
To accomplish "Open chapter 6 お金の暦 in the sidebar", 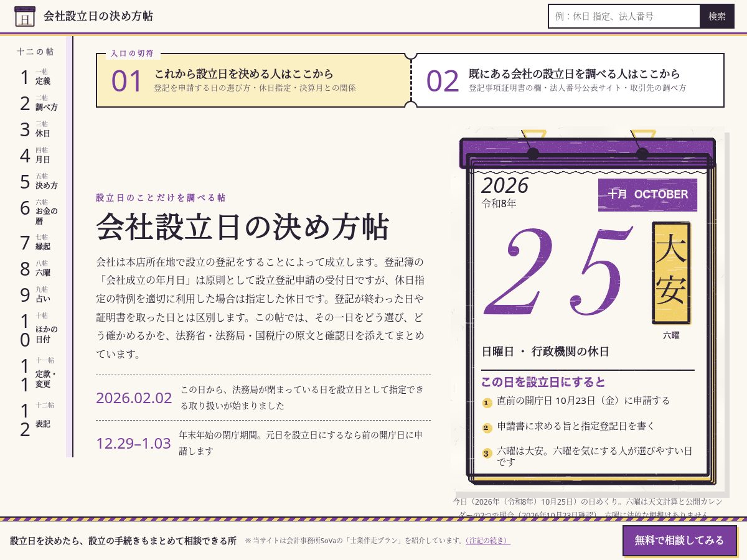I will pyautogui.click(x=39, y=212).
